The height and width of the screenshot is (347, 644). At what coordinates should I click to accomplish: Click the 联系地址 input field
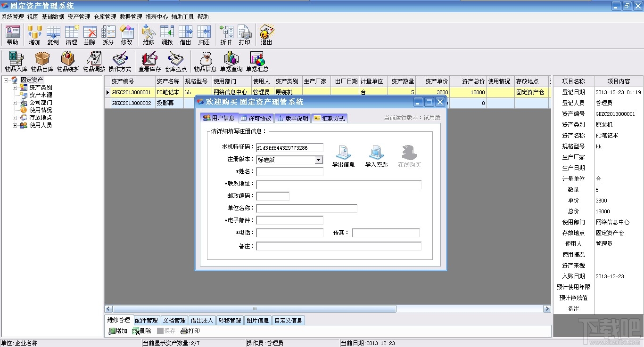click(x=339, y=184)
